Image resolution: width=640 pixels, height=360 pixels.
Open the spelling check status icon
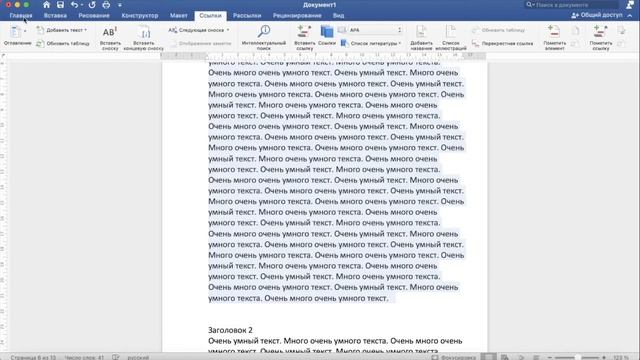tap(116, 357)
